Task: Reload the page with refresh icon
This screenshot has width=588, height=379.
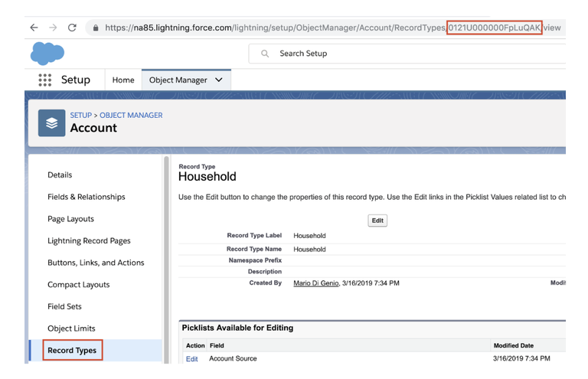Action: point(72,28)
